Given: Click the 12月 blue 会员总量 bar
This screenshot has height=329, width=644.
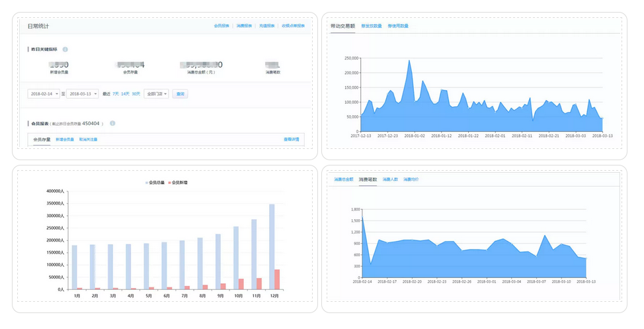Looking at the screenshot, I should tap(272, 247).
